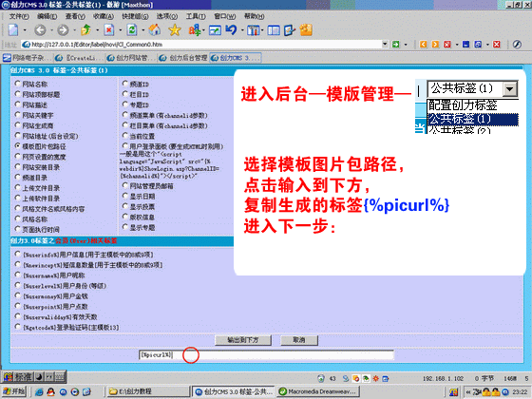Image resolution: width=532 pixels, height=399 pixels.
Task: Click the blue minimize-tab icon
Action: (465, 45)
